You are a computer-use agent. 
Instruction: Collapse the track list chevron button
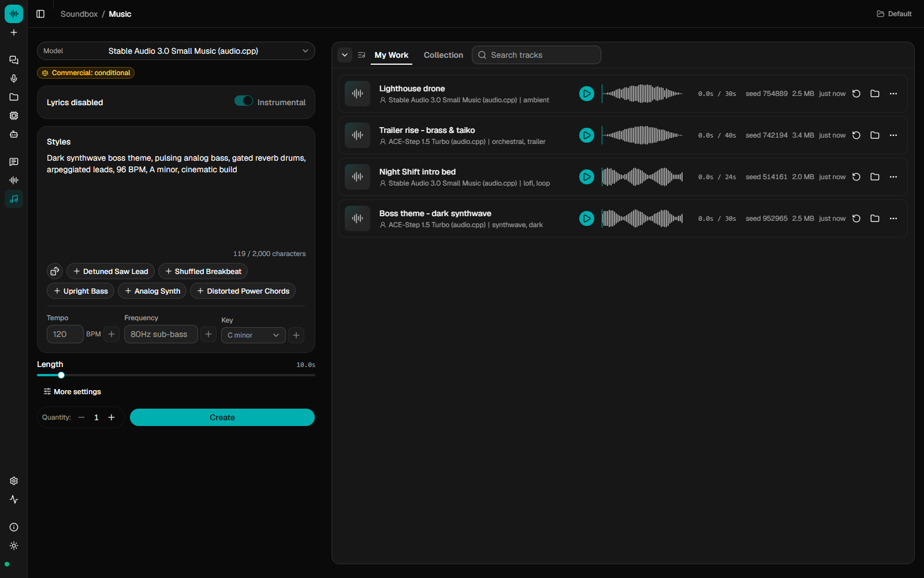[345, 55]
